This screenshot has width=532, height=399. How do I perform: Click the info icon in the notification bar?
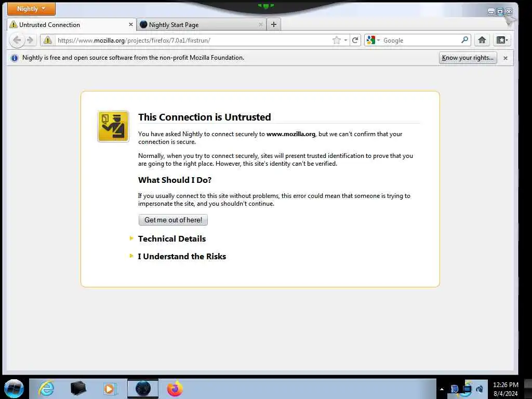(x=14, y=58)
